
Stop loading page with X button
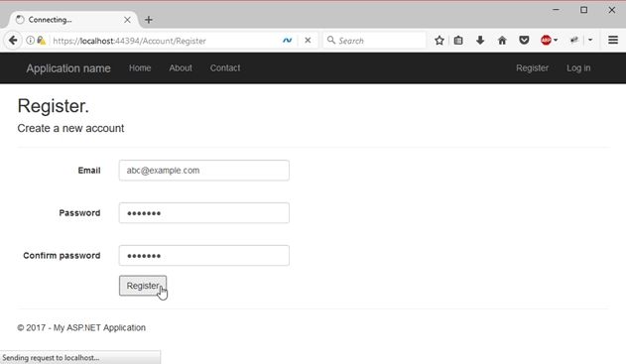(308, 41)
